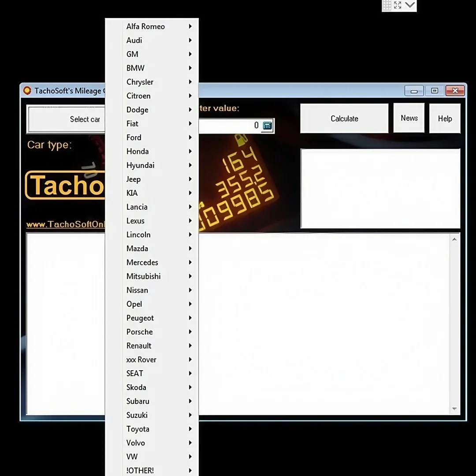Open the Citroen submenu

click(x=152, y=96)
